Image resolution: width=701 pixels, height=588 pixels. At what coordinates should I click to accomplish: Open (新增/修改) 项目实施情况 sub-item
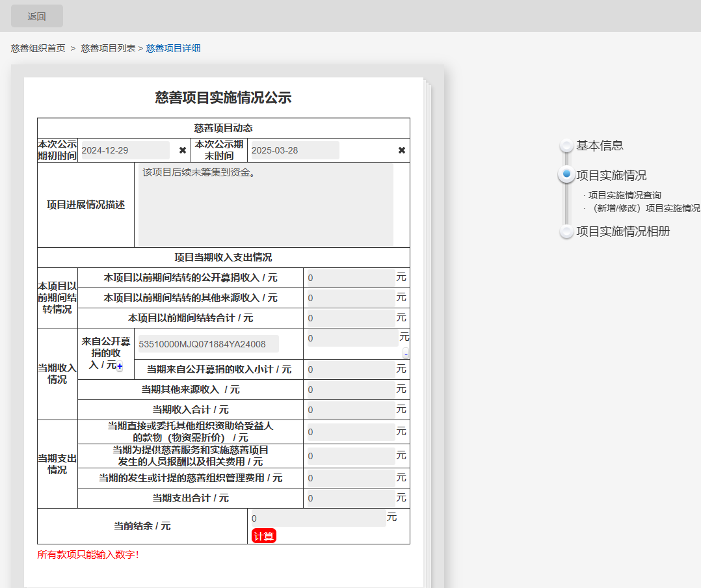(645, 208)
